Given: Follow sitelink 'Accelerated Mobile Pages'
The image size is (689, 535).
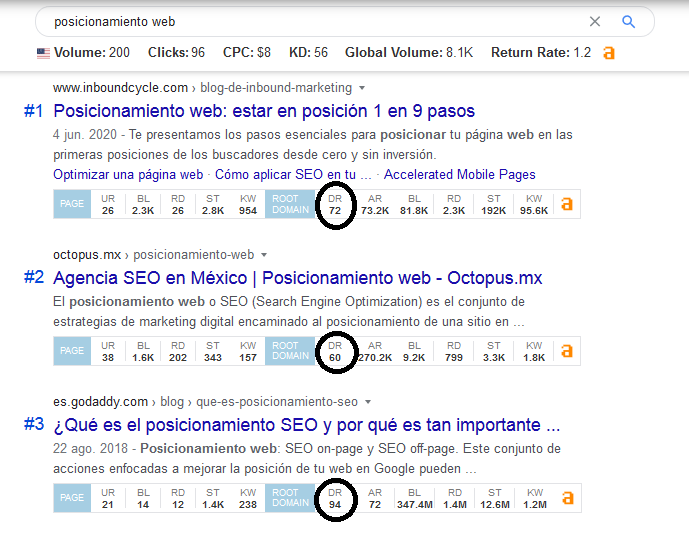Looking at the screenshot, I should click(x=460, y=175).
